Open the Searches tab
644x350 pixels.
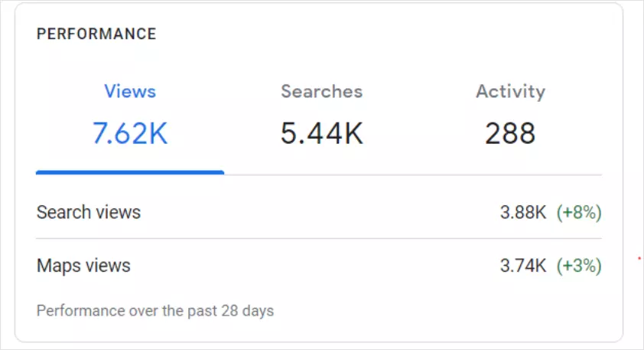(321, 92)
